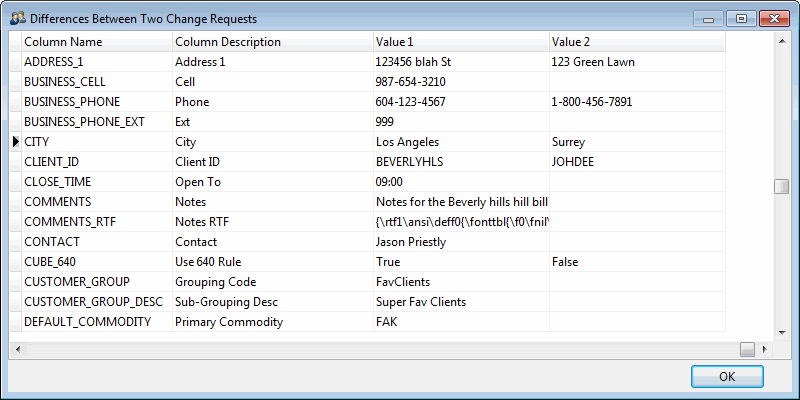800x400 pixels.
Task: Click the OK button
Action: pyautogui.click(x=727, y=376)
